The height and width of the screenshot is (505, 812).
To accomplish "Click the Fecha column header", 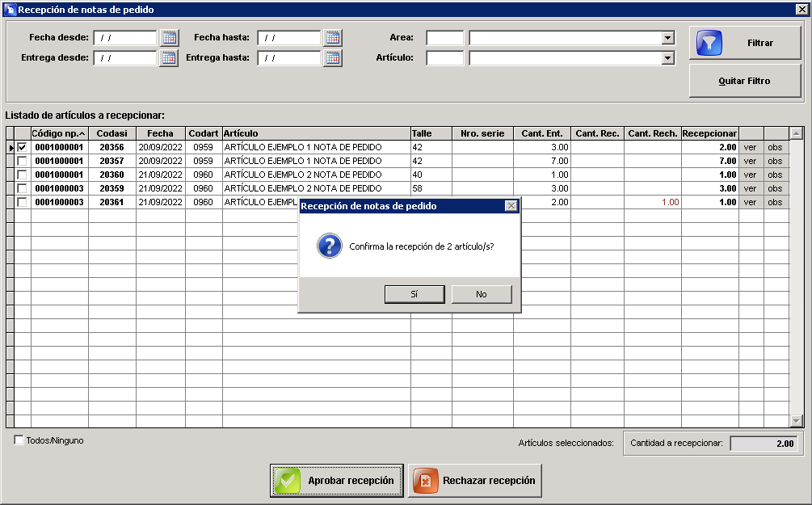I will tap(161, 133).
